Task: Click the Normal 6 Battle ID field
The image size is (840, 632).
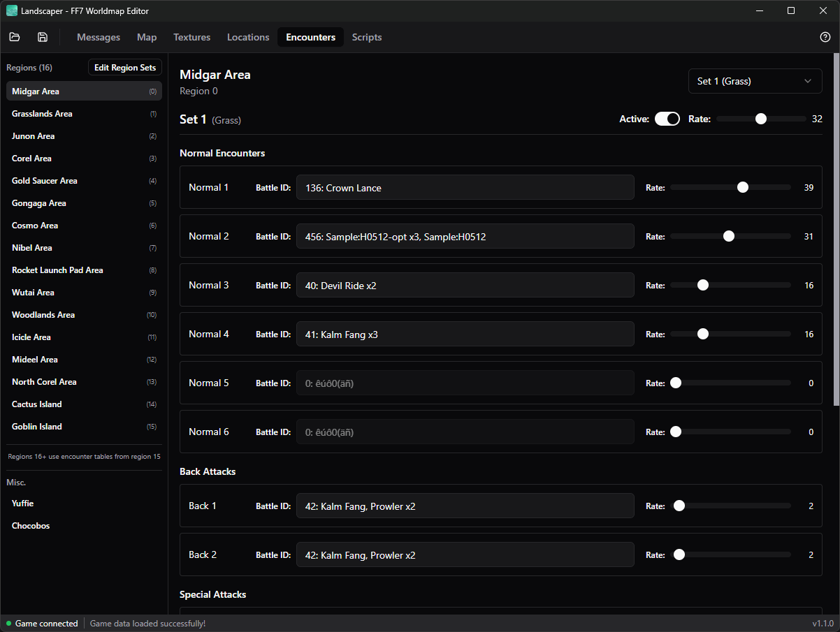Action: tap(465, 432)
